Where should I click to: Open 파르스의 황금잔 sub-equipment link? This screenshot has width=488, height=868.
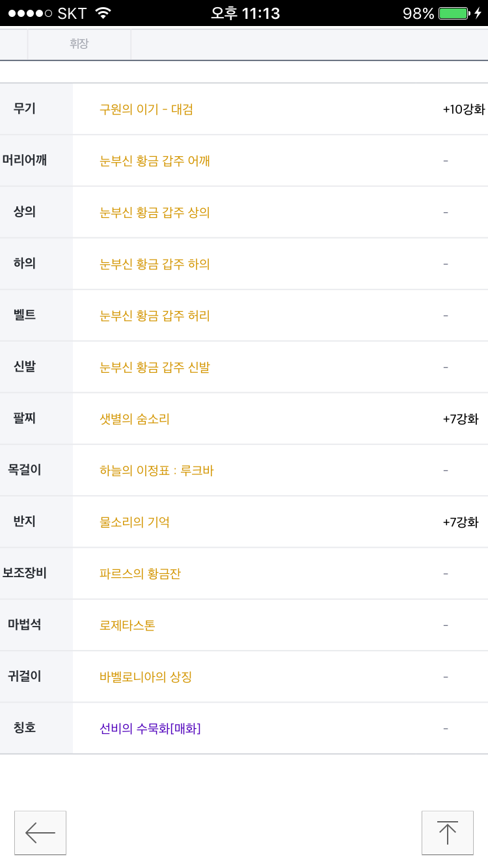coord(140,574)
